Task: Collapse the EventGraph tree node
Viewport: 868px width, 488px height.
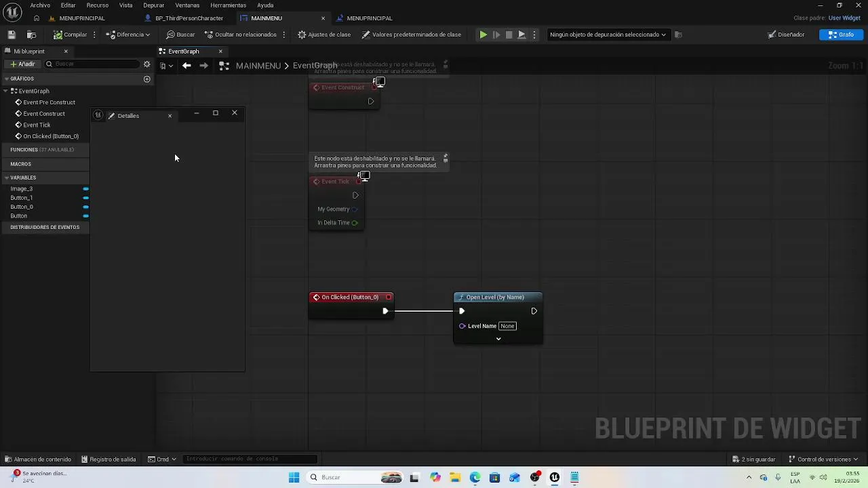Action: point(5,91)
